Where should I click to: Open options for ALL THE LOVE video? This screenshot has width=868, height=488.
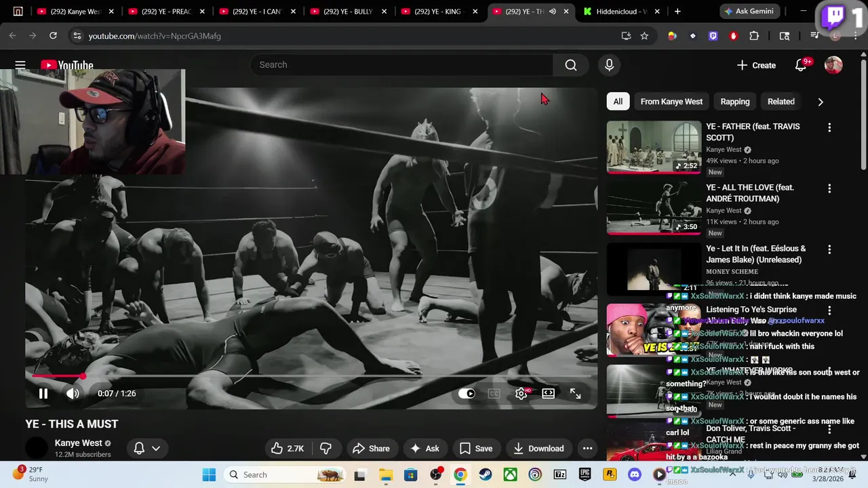pyautogui.click(x=829, y=188)
